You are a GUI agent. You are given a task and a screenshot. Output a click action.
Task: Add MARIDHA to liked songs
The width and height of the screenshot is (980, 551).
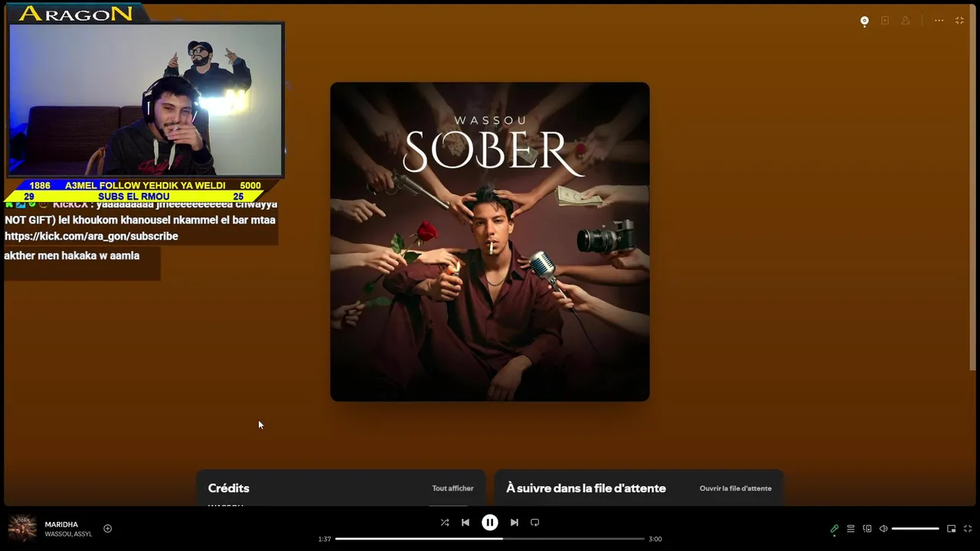108,529
